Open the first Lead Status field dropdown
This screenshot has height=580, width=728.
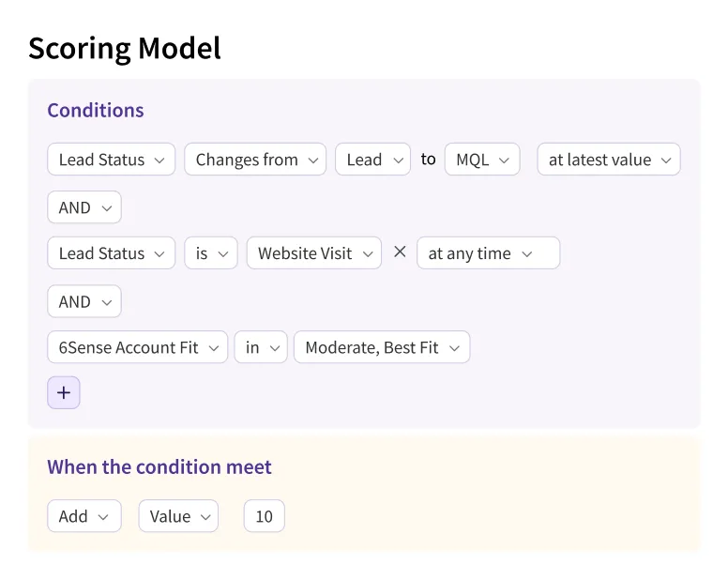point(111,160)
